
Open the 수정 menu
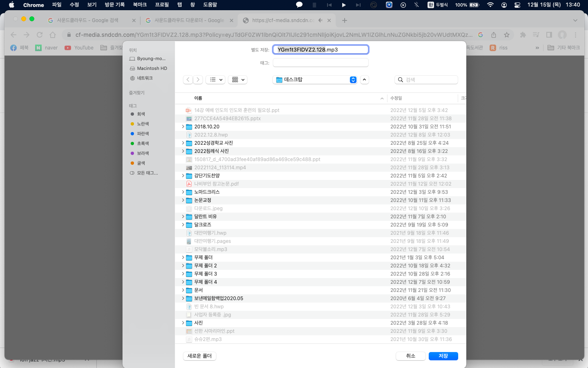pyautogui.click(x=74, y=5)
